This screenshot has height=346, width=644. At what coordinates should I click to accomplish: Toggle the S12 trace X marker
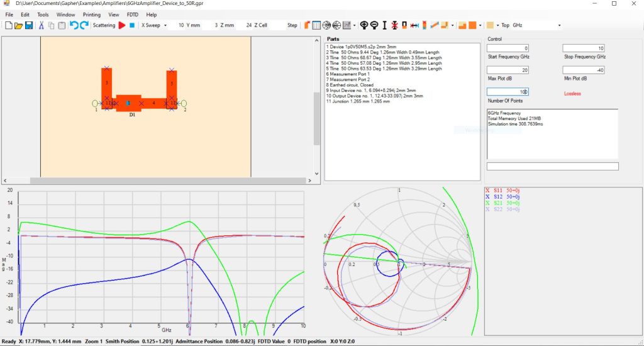488,196
